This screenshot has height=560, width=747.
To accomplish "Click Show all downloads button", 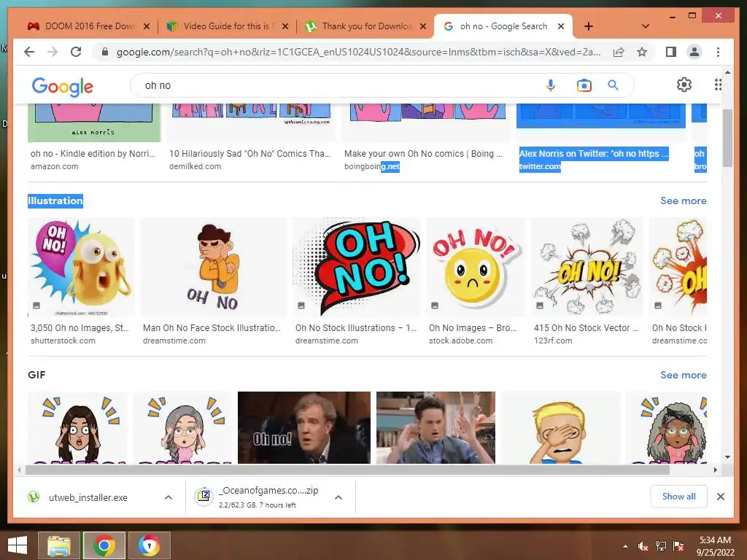I will coord(679,496).
